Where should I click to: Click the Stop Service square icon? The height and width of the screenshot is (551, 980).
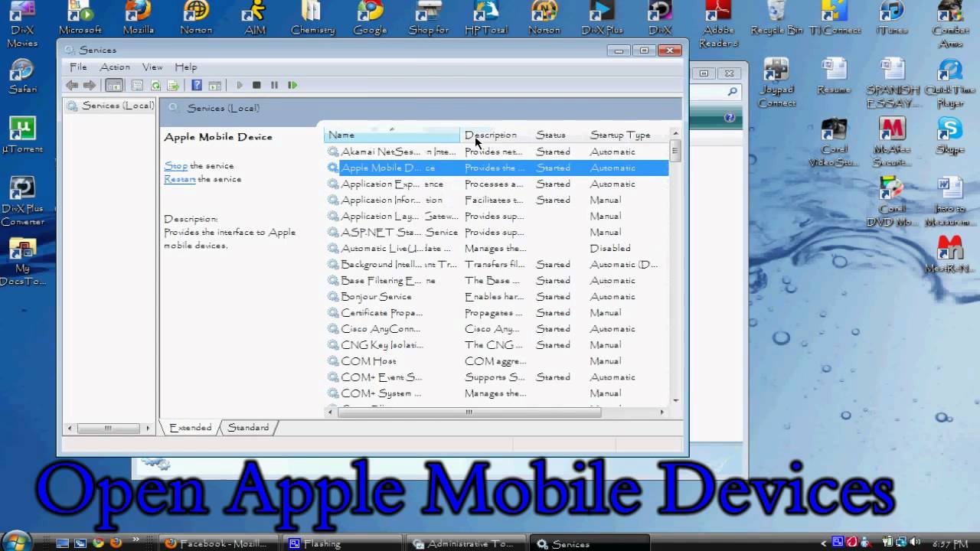(x=256, y=85)
